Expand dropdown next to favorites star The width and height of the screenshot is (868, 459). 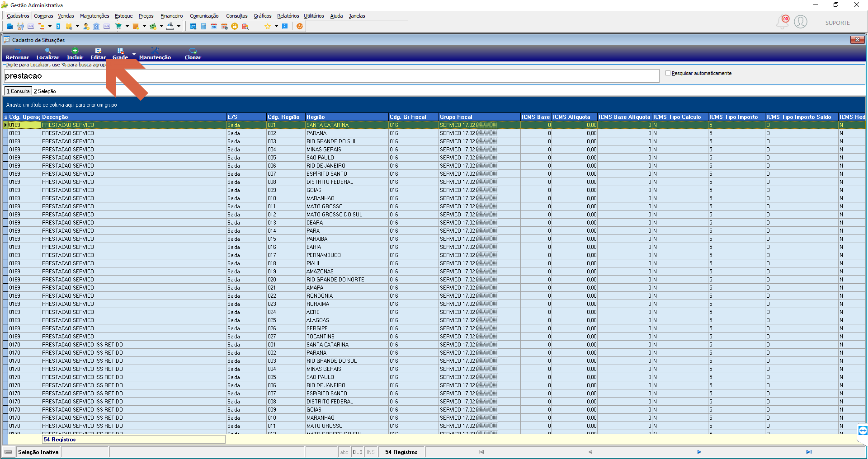[276, 26]
